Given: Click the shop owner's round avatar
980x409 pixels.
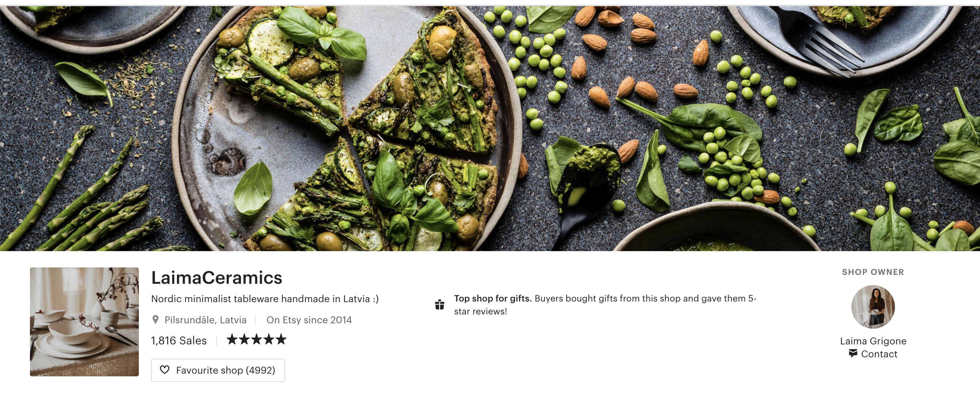Looking at the screenshot, I should [x=873, y=307].
